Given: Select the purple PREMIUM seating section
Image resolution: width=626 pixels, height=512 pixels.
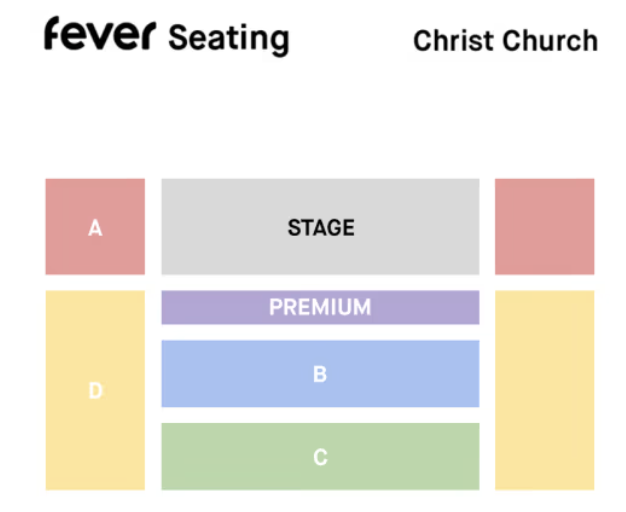Looking at the screenshot, I should pyautogui.click(x=320, y=307).
